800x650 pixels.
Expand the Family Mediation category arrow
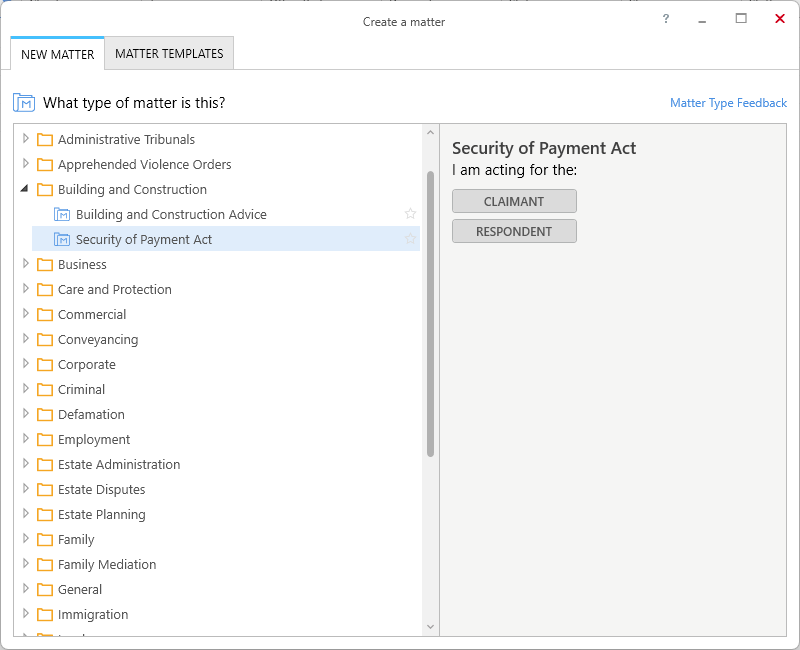(x=26, y=563)
